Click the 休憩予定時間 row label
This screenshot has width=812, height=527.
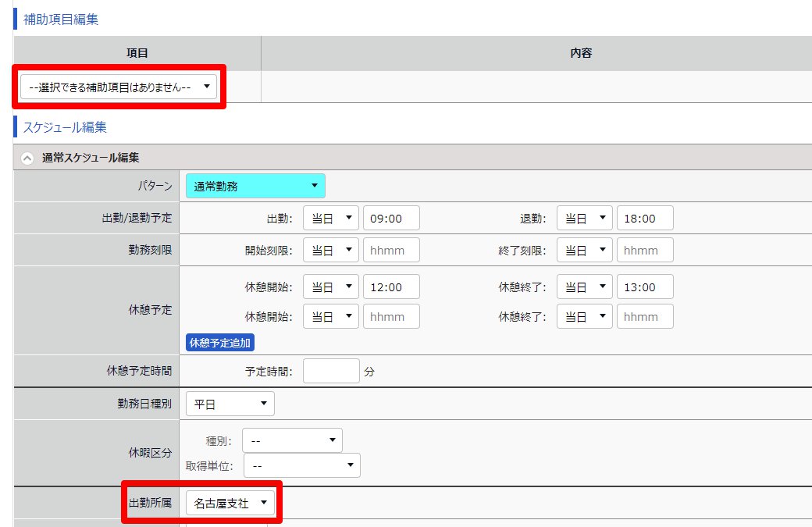139,371
